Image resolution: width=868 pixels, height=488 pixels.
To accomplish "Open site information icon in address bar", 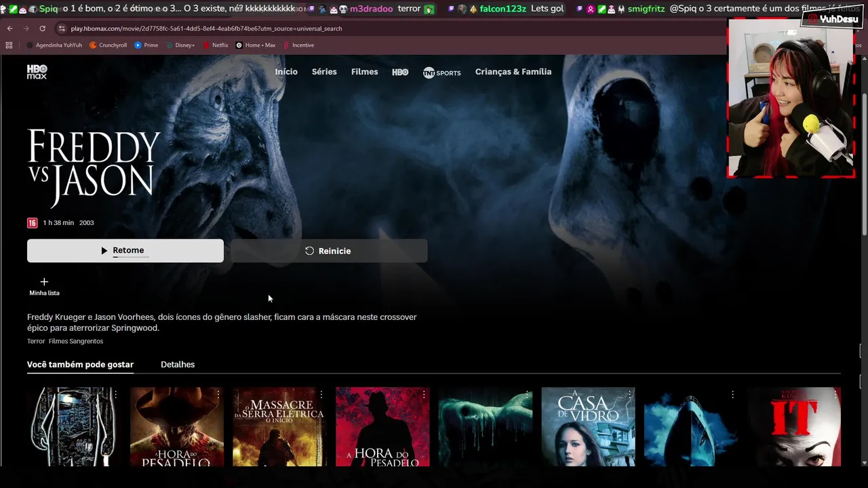I will pyautogui.click(x=62, y=28).
